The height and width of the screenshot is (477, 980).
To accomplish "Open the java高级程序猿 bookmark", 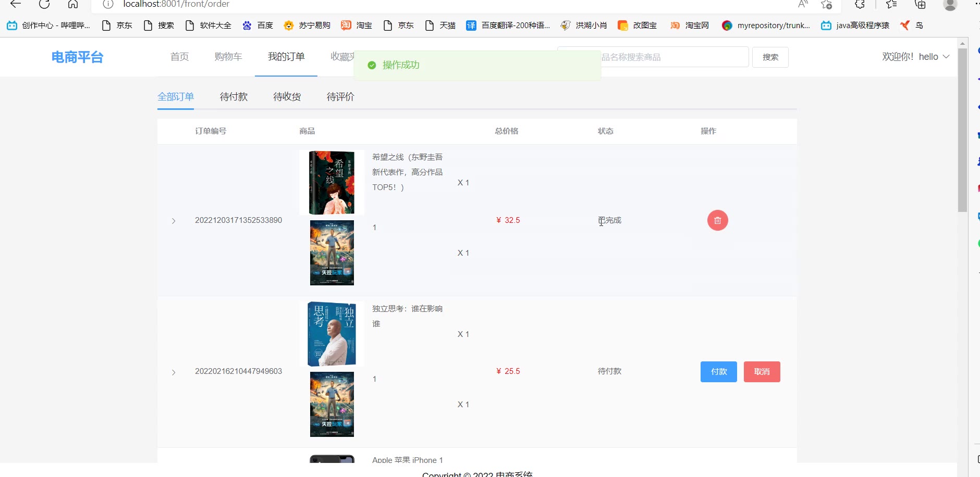I will tap(855, 26).
